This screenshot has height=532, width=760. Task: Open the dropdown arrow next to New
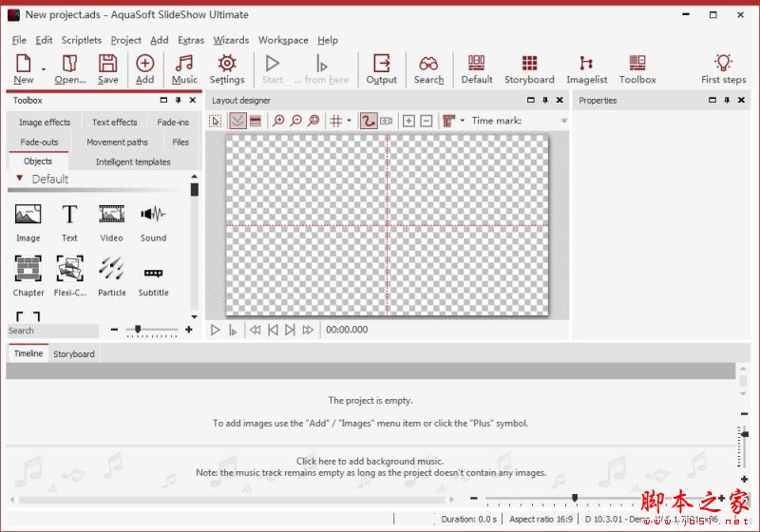(44, 69)
